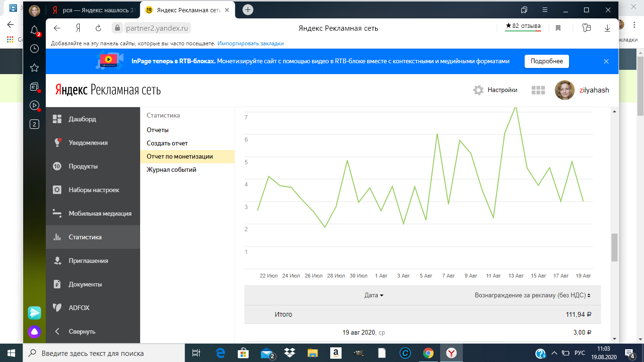Open Google Chrome from taskbar
644x362 pixels.
[x=428, y=353]
